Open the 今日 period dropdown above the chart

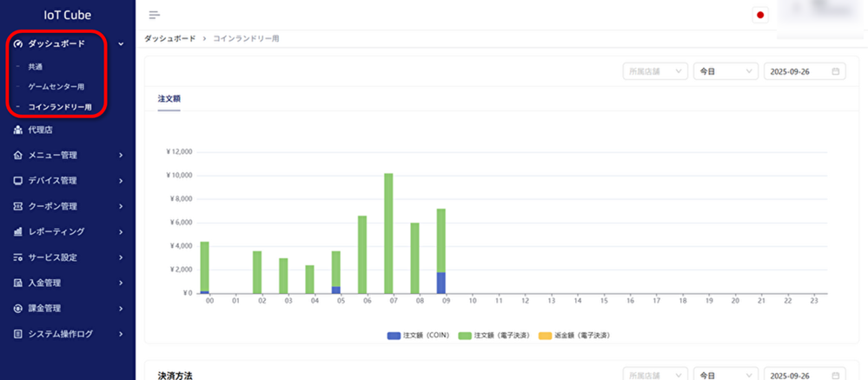725,71
